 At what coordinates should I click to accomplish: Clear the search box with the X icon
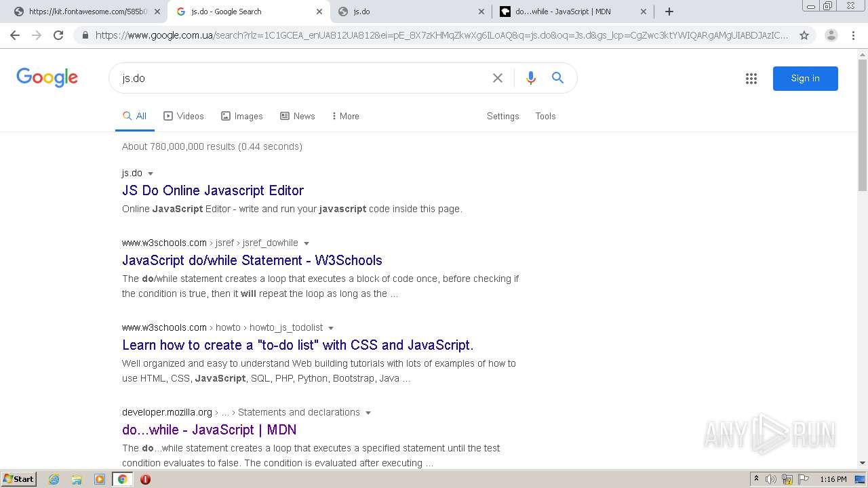click(x=498, y=78)
